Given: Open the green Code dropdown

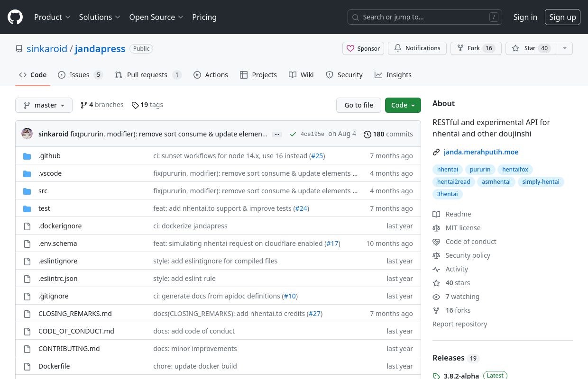Looking at the screenshot, I should coord(403,105).
